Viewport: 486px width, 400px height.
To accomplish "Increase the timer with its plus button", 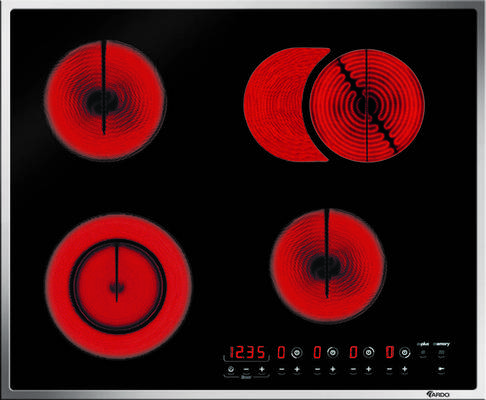I will click(x=262, y=369).
